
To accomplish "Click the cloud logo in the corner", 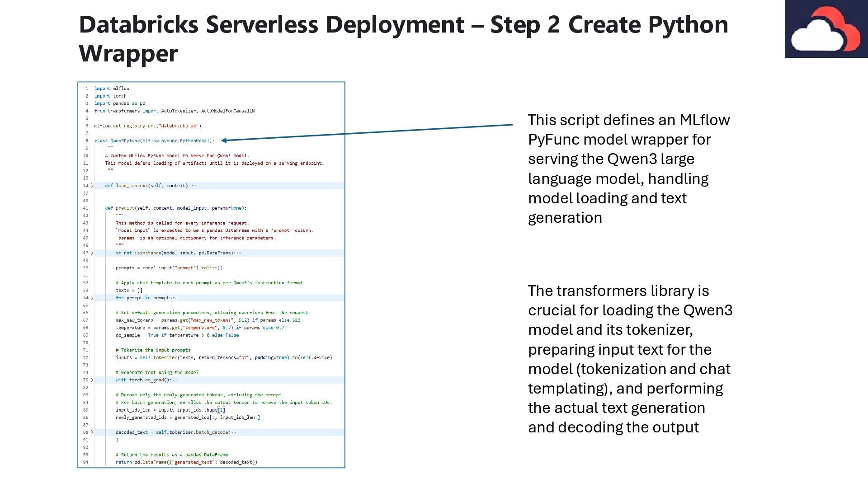I will click(x=826, y=29).
